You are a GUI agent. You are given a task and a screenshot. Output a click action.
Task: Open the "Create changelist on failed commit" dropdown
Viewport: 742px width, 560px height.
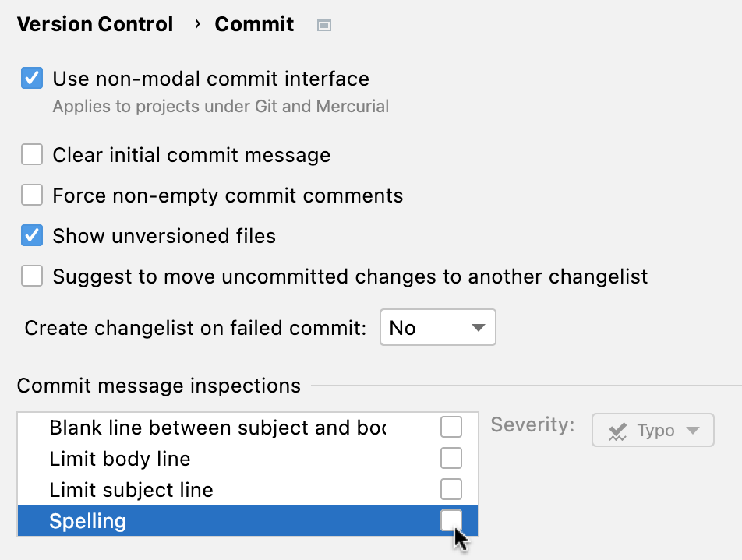click(x=437, y=327)
